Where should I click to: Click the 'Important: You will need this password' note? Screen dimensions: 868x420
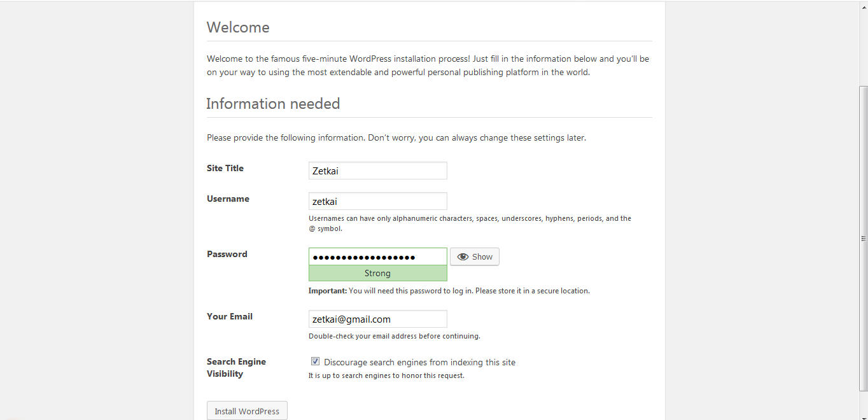[449, 291]
